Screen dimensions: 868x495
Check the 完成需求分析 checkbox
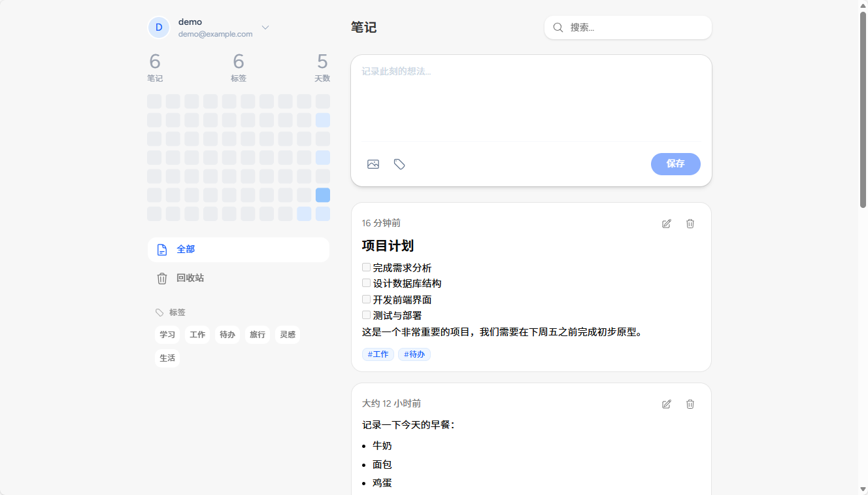pos(366,267)
